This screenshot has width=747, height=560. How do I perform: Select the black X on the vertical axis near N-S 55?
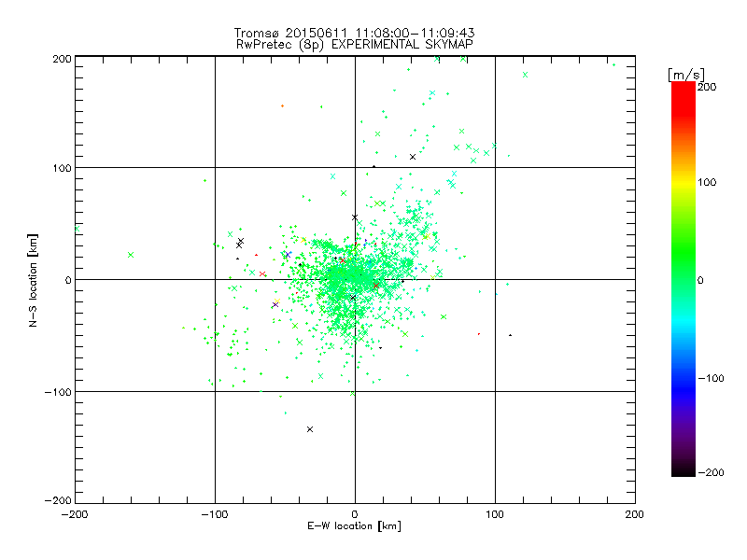pyautogui.click(x=355, y=217)
